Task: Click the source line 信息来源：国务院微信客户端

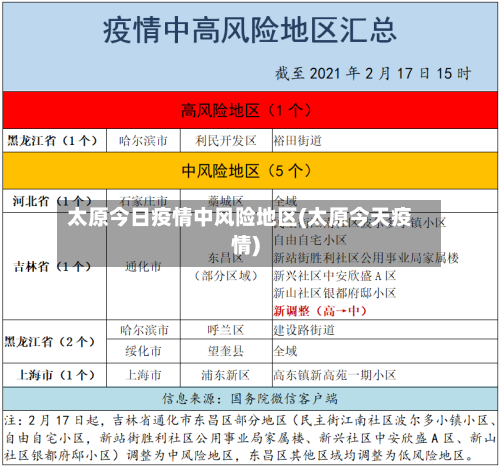Action: pos(250,399)
